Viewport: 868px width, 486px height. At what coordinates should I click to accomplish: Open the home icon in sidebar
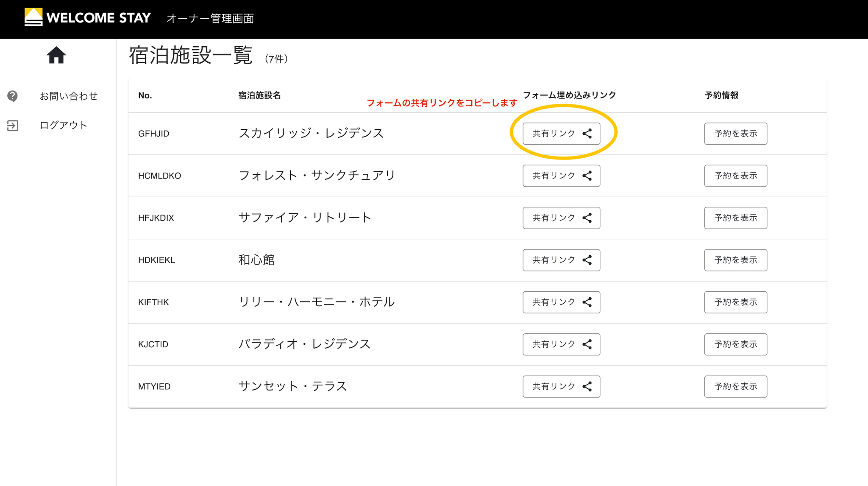[x=56, y=55]
